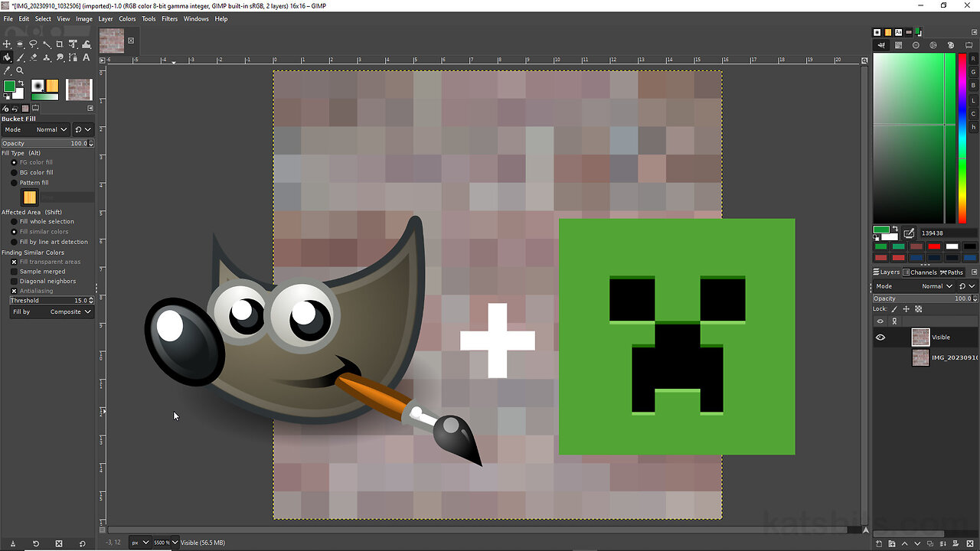
Task: Open blend mode group switcher in tool options
Action: pos(83,129)
